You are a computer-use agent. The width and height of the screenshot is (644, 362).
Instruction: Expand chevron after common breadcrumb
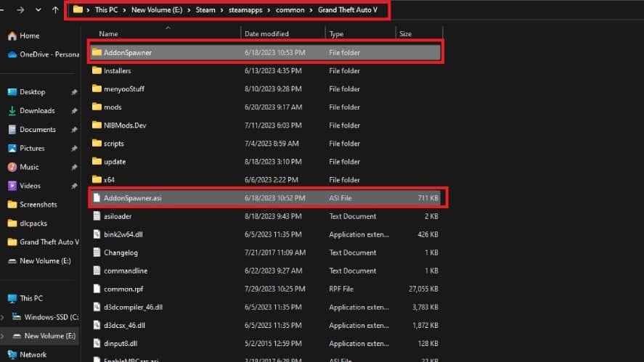tap(311, 10)
